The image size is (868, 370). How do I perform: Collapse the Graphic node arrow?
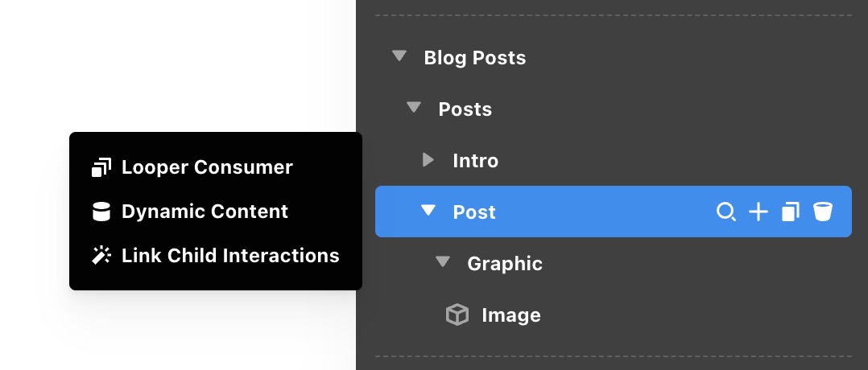pyautogui.click(x=443, y=263)
